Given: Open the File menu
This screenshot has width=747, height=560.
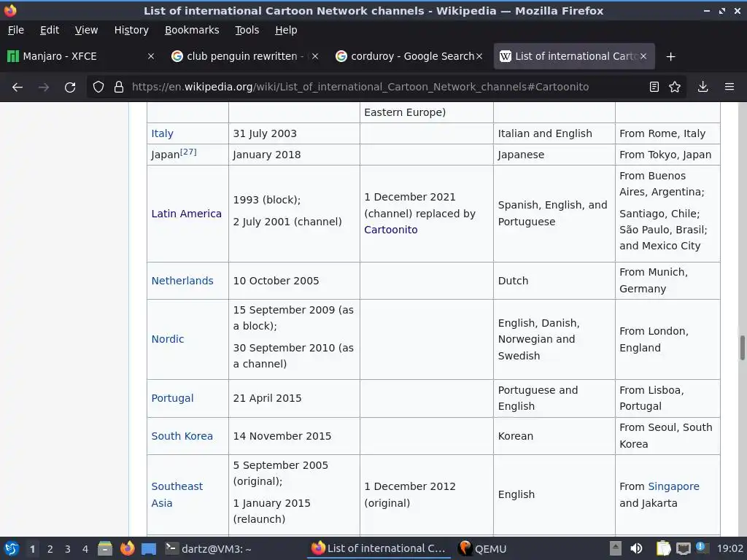Looking at the screenshot, I should (16, 30).
